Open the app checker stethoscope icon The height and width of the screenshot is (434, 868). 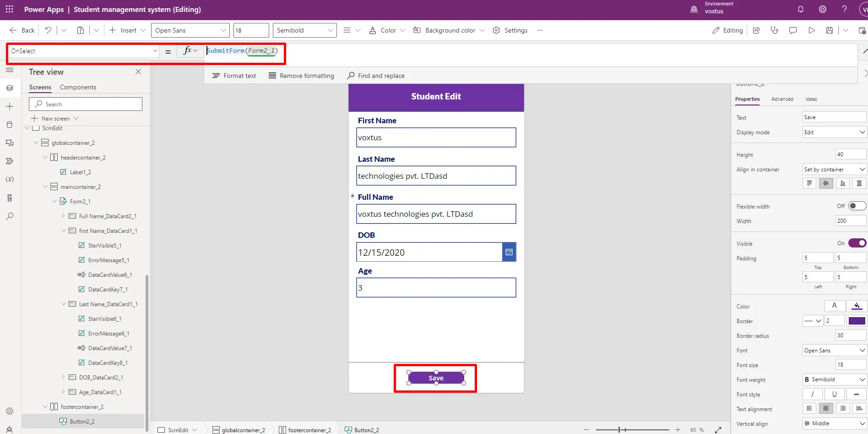[775, 30]
